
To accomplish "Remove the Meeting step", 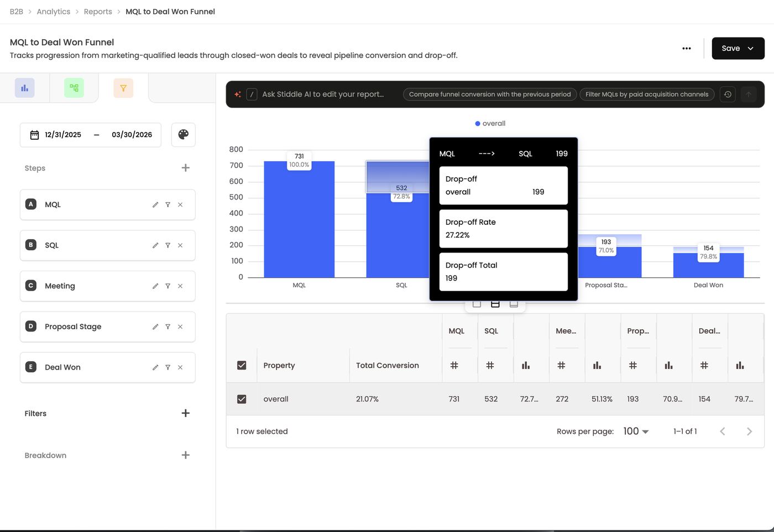I will (180, 286).
